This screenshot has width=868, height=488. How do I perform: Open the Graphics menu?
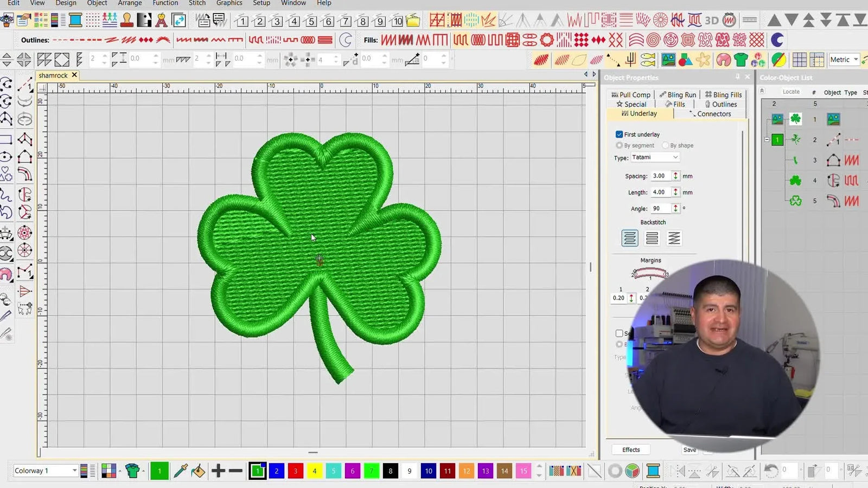[229, 3]
